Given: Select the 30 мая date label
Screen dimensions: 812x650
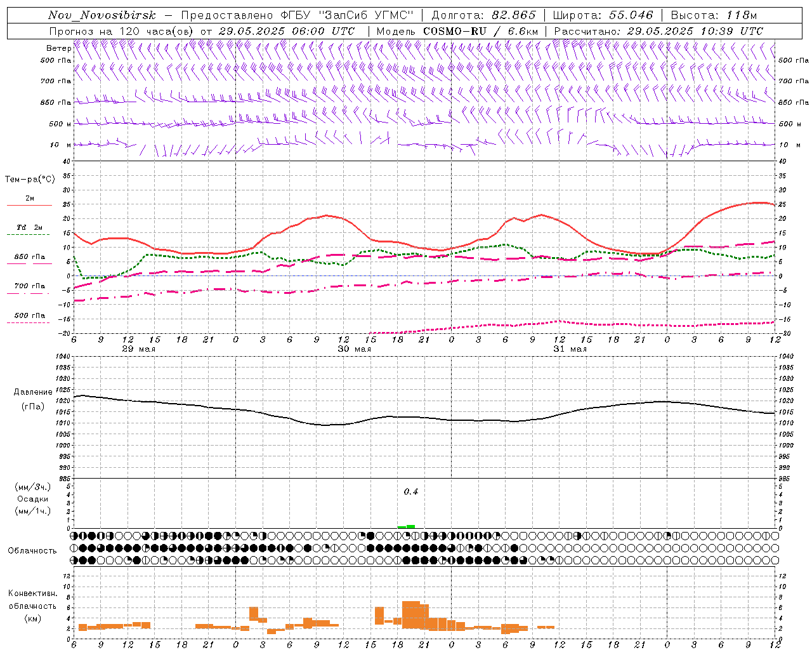Looking at the screenshot, I should coord(354,349).
